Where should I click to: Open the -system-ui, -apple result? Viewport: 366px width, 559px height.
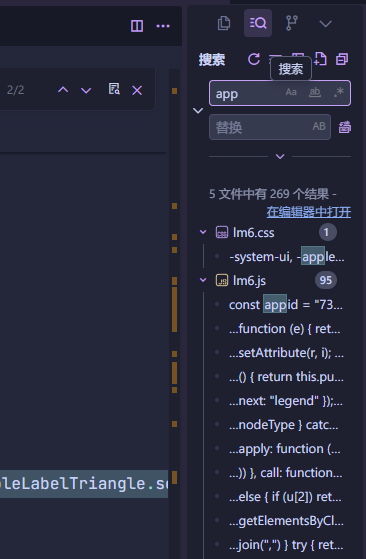[x=287, y=257]
